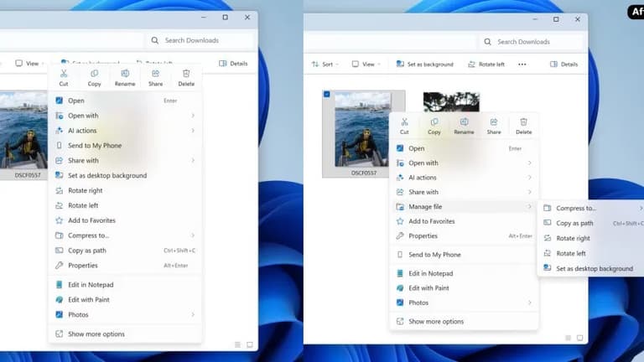This screenshot has height=362, width=644.
Task: Click Delete trash icon in left window menu
Action: 186,74
